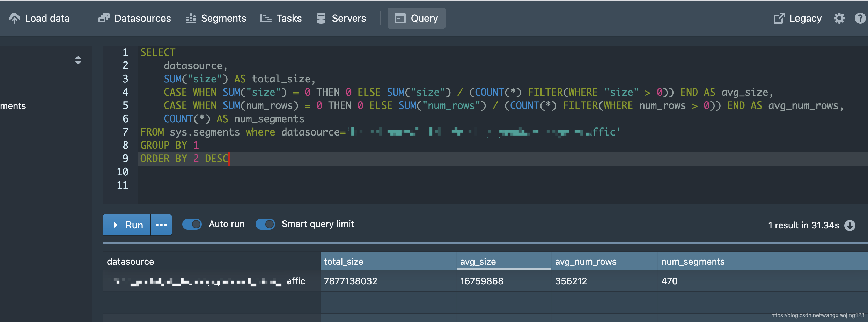Click line number 10 in gutter
The height and width of the screenshot is (322, 868).
click(123, 172)
